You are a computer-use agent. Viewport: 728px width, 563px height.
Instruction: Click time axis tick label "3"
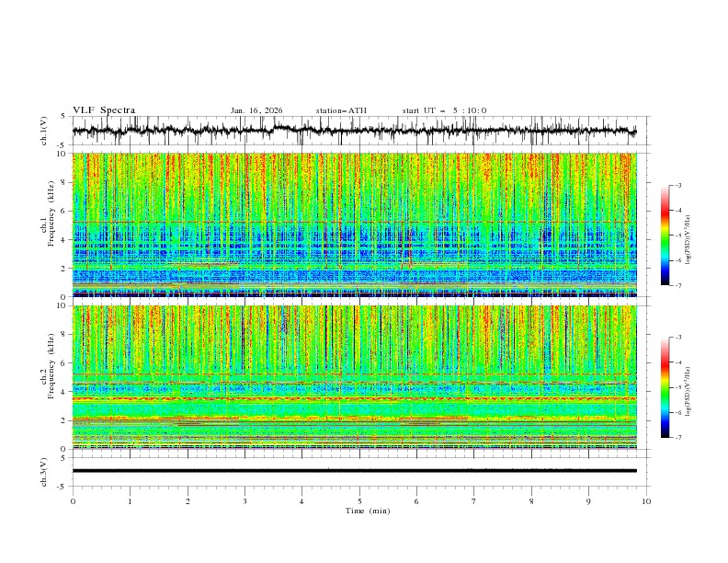tap(245, 501)
